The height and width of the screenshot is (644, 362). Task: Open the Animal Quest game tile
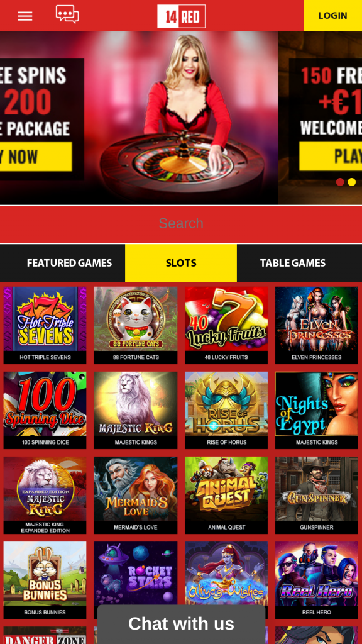click(x=226, y=496)
